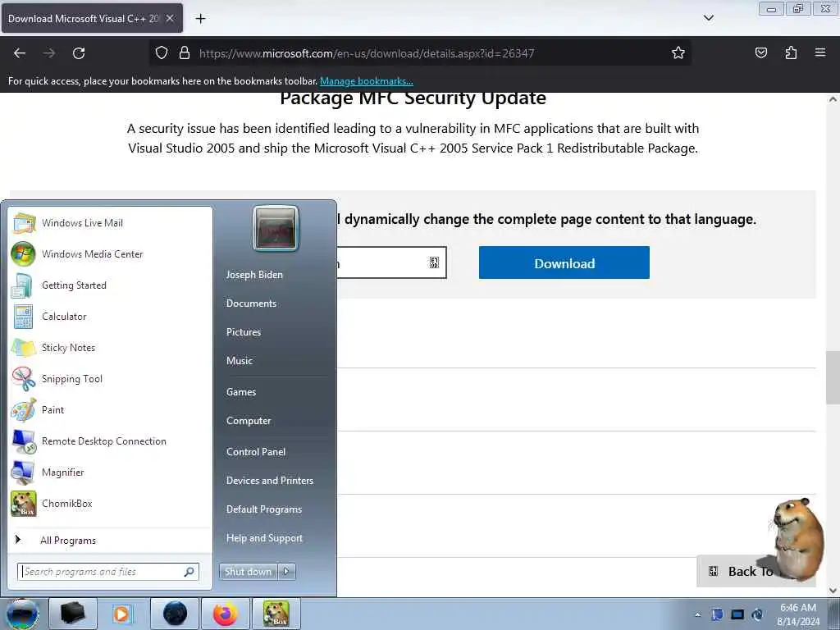Screen dimensions: 840x630
Task: Open the Pocket save icon
Action: [760, 53]
